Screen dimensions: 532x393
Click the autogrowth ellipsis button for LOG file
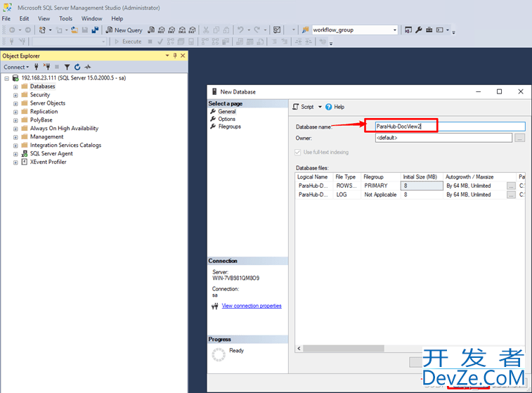(511, 195)
